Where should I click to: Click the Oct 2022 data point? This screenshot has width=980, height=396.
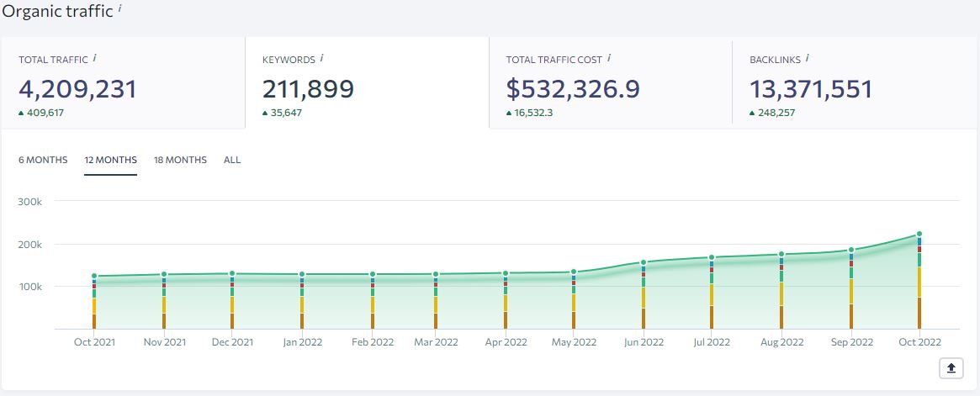point(919,235)
